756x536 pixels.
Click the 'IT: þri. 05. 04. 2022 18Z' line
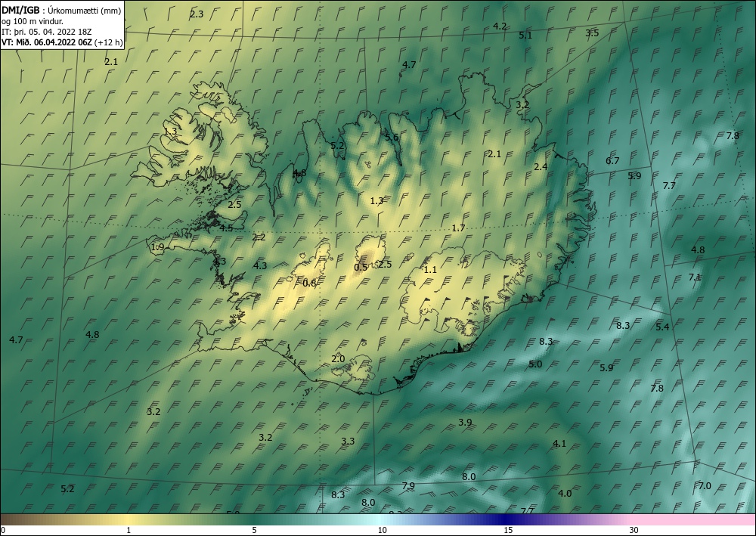click(46, 32)
